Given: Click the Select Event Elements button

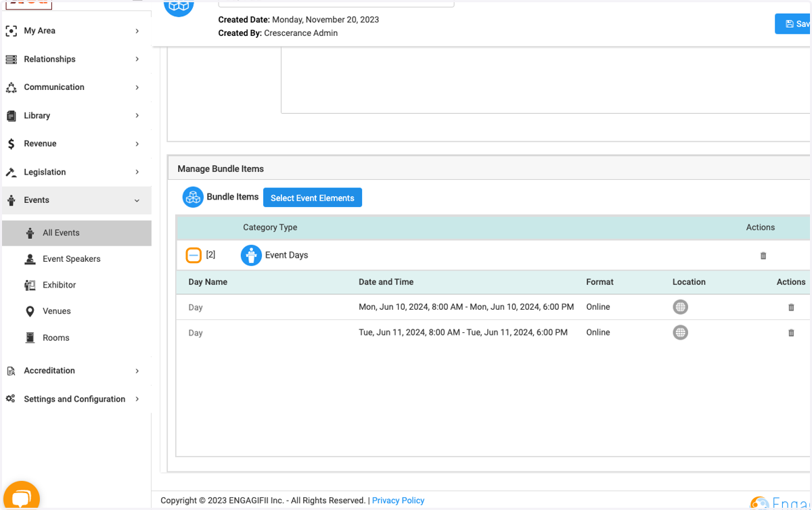Looking at the screenshot, I should tap(313, 198).
